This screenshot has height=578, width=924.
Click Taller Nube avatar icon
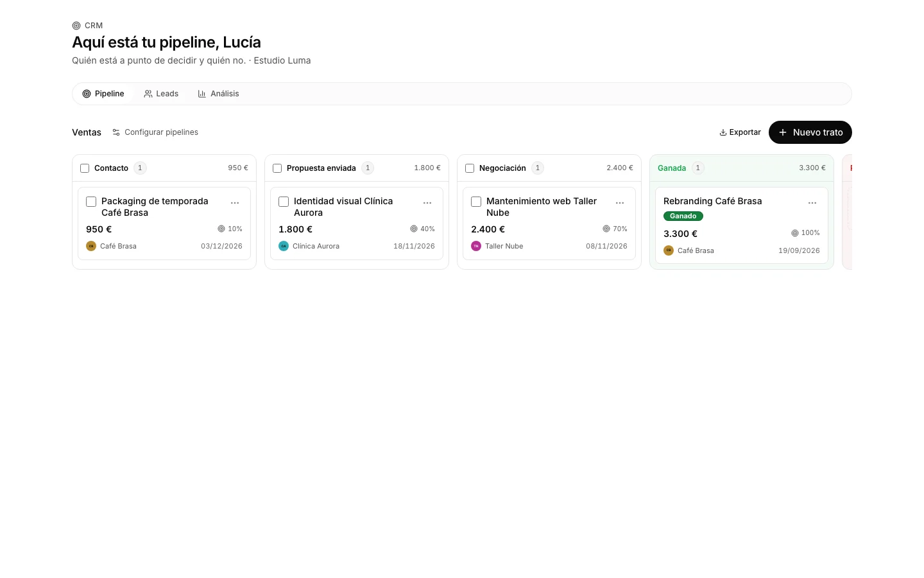click(476, 246)
